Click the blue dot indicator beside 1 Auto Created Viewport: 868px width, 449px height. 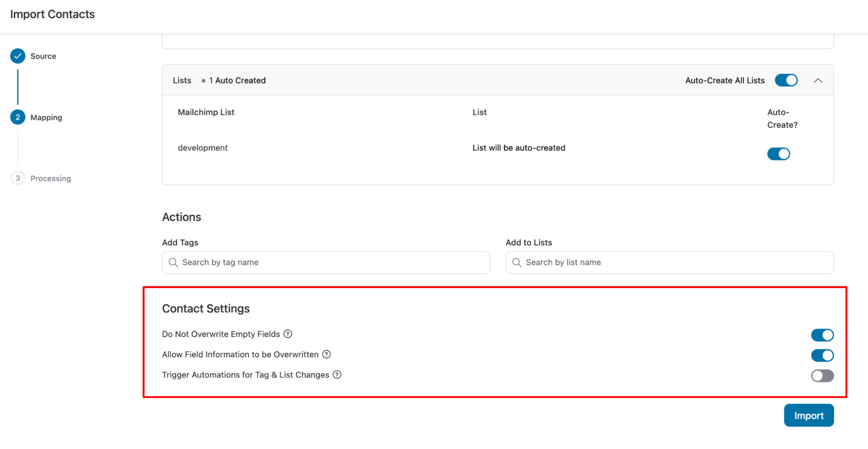204,80
